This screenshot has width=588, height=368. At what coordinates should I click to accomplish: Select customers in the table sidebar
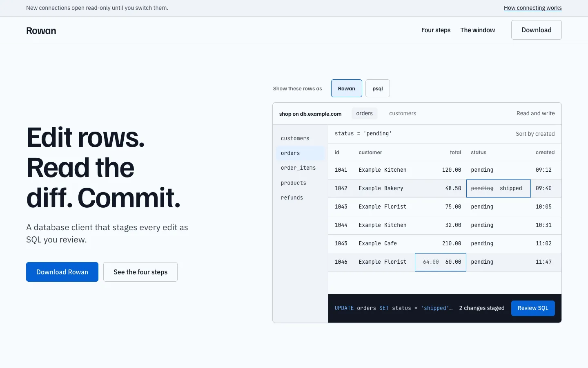(x=300, y=139)
